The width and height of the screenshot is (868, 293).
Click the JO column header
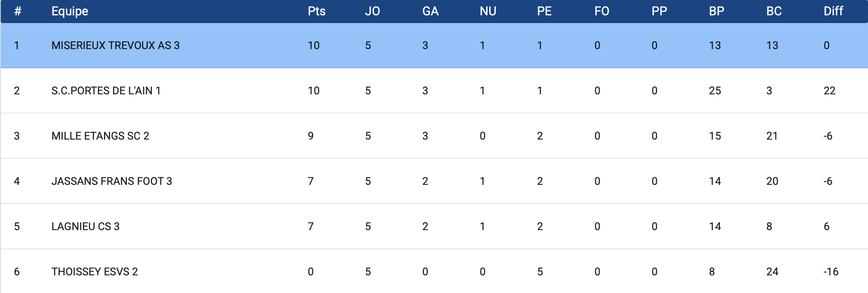pyautogui.click(x=372, y=11)
